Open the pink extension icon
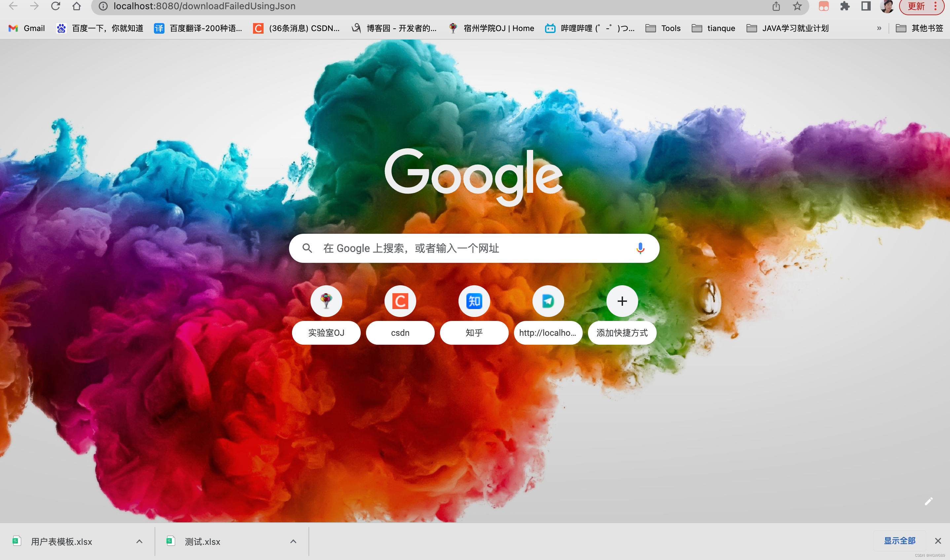 click(x=823, y=6)
